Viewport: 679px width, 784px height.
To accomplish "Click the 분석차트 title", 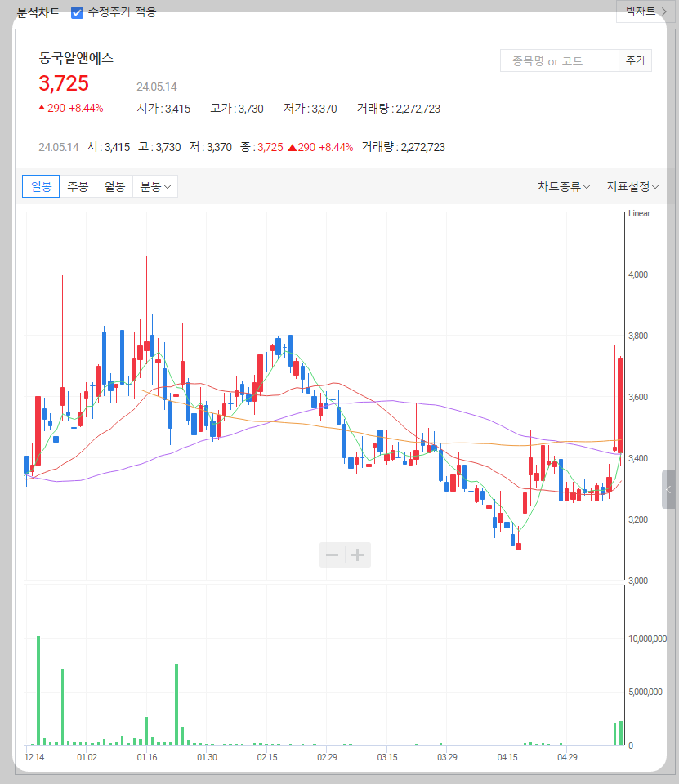I will (38, 12).
